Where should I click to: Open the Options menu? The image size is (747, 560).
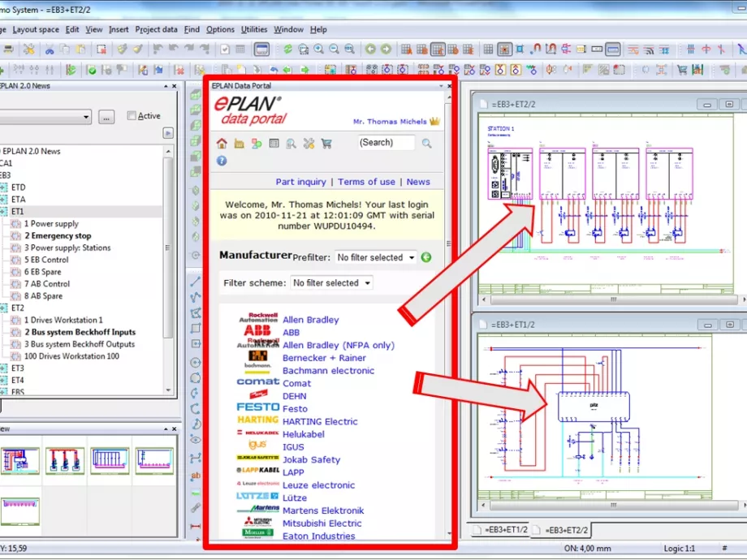coord(220,29)
